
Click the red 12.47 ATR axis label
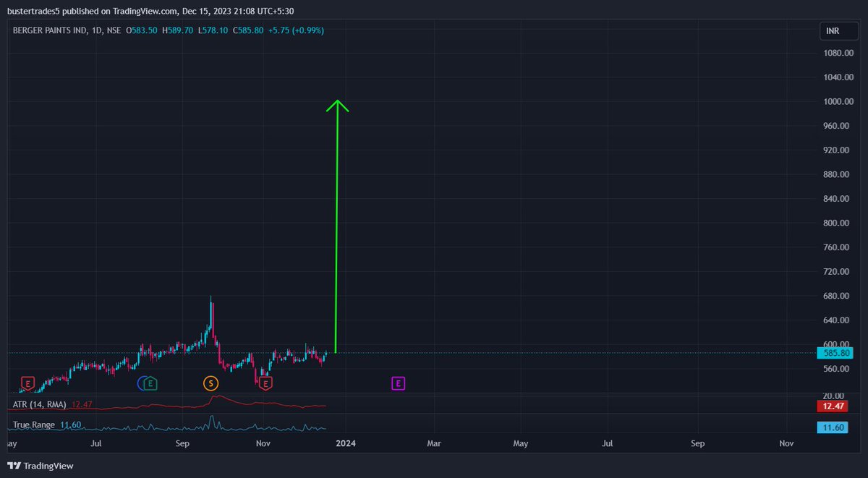tap(831, 407)
